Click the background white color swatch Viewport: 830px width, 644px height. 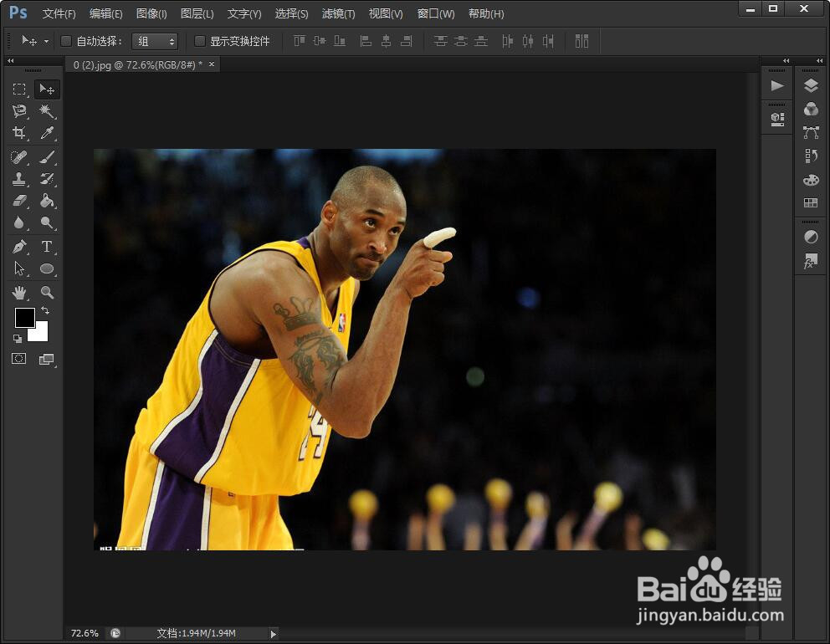[41, 334]
